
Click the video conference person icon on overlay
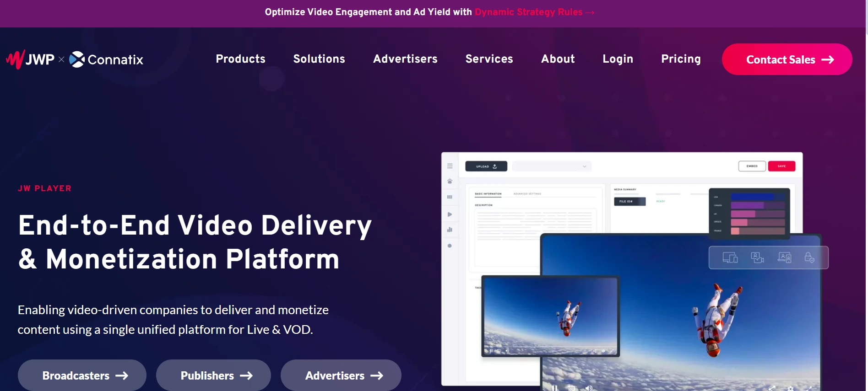757,257
